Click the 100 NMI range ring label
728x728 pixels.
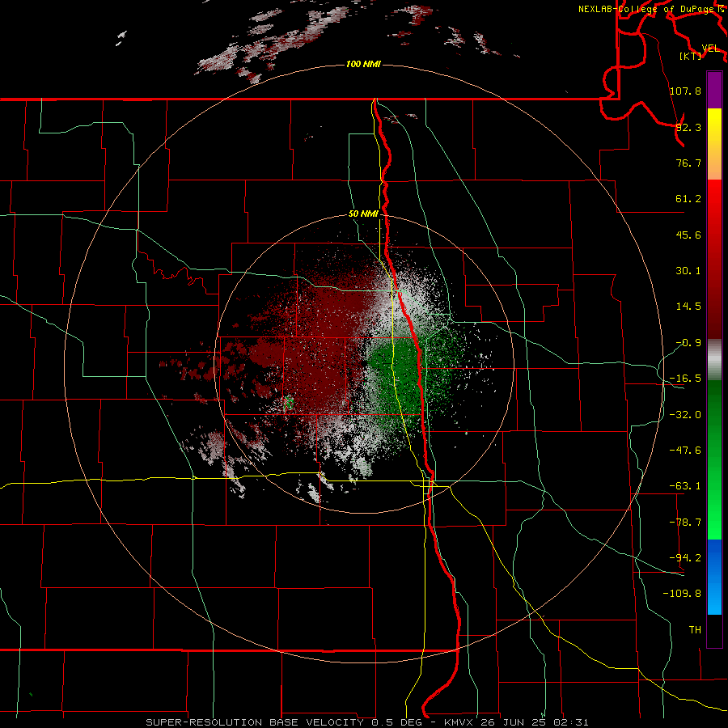[363, 64]
